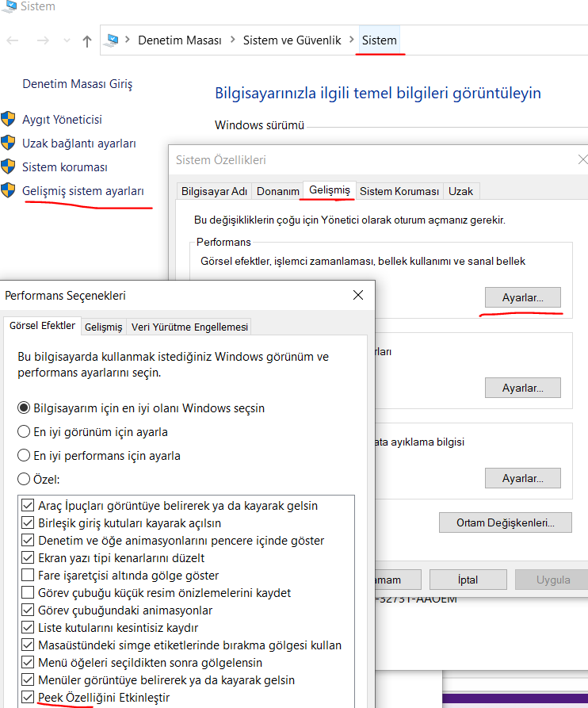588x708 pixels.
Task: Expand chevron after Denetim Masası breadcrumb
Action: 233,40
